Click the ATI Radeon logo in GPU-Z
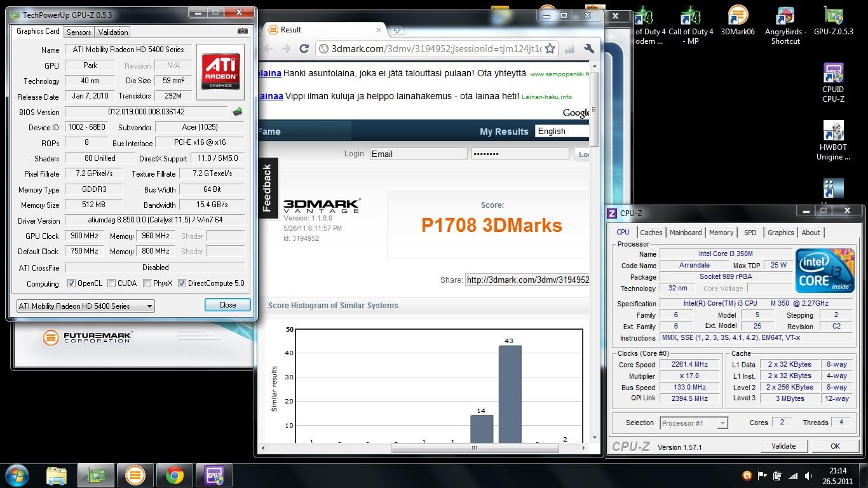Viewport: 868px width, 488px height. pyautogui.click(x=220, y=71)
